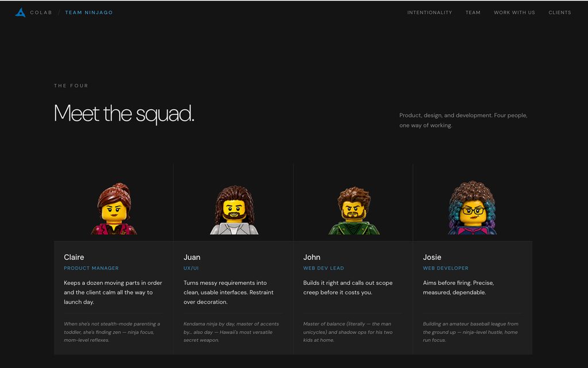The height and width of the screenshot is (368, 588).
Task: Click Juan's 'Kendama ninja by day' bio
Action: pyautogui.click(x=231, y=332)
